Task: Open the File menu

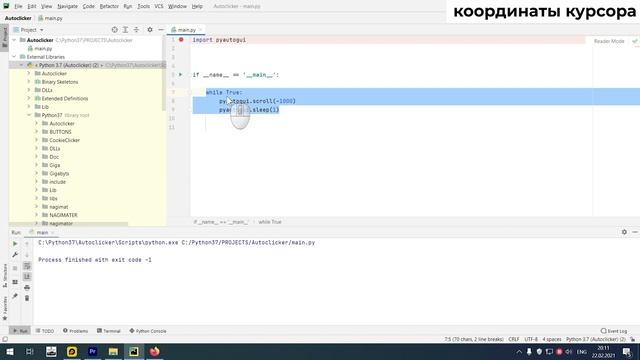Action: coord(18,6)
